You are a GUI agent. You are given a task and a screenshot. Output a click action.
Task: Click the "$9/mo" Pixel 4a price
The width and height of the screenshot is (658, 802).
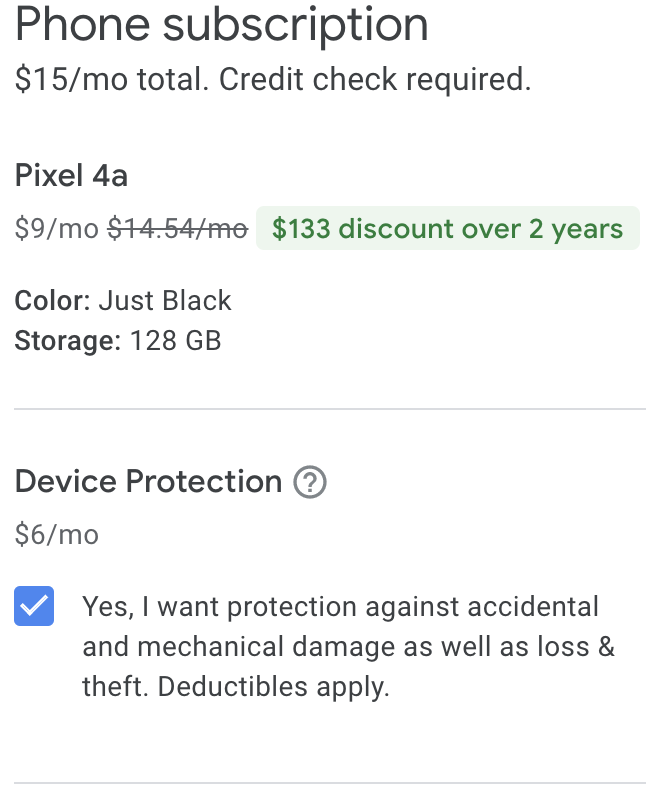click(57, 230)
